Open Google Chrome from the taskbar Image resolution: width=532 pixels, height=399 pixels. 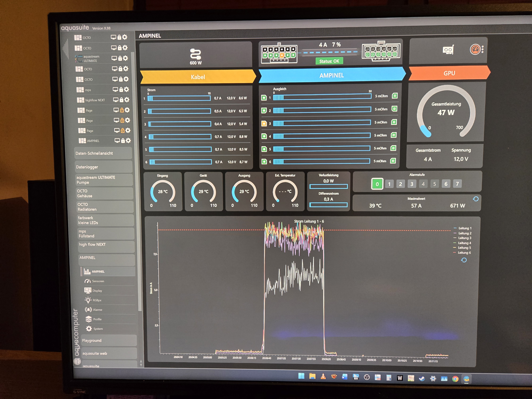coord(455,379)
